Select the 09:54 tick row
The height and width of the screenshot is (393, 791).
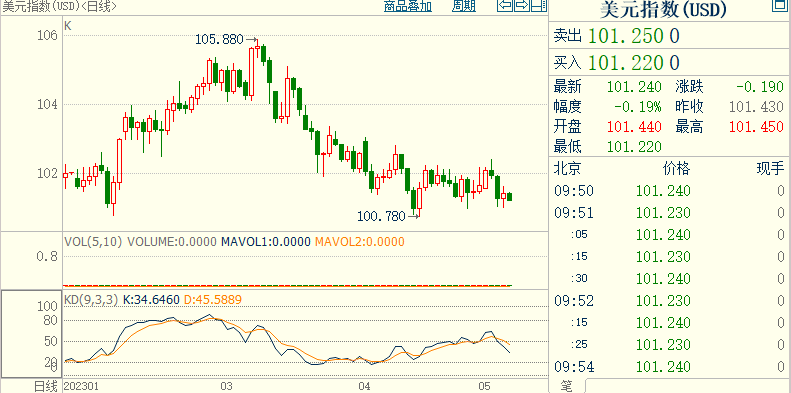coord(669,366)
